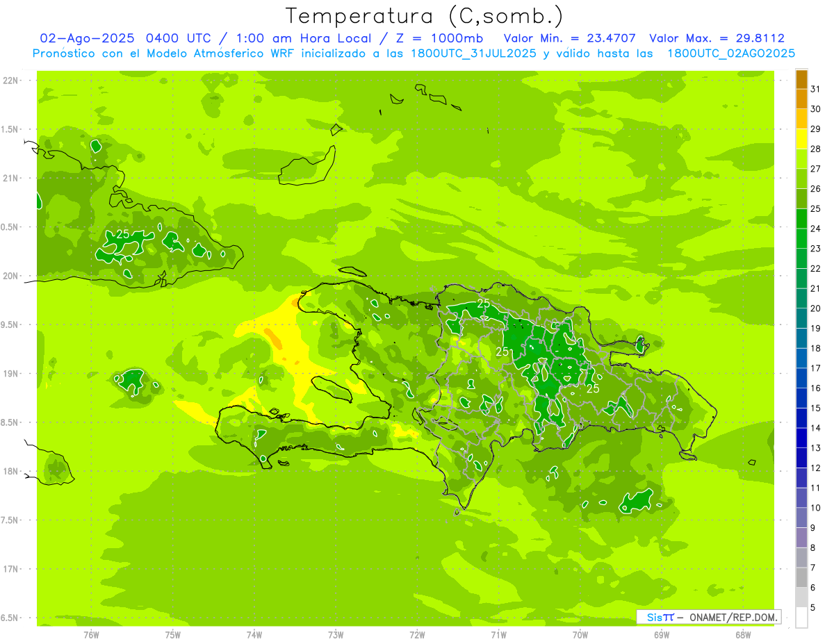Screen dimensions: 834x644
Task: Click the '75W' longitude label
Action: pyautogui.click(x=173, y=634)
